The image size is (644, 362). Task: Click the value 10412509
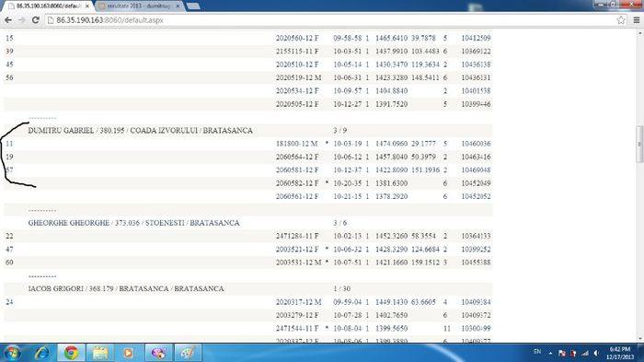tap(476, 38)
